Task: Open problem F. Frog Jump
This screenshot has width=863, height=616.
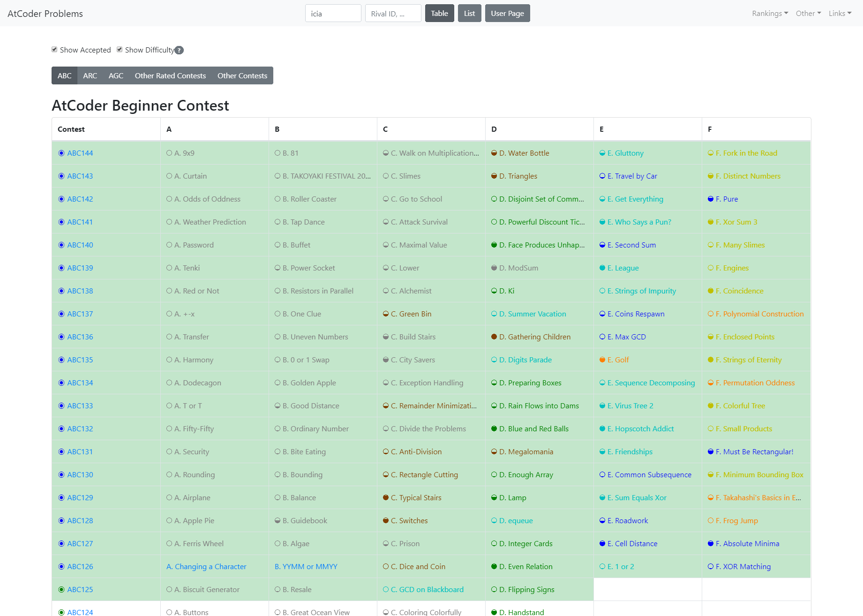Action: tap(737, 521)
